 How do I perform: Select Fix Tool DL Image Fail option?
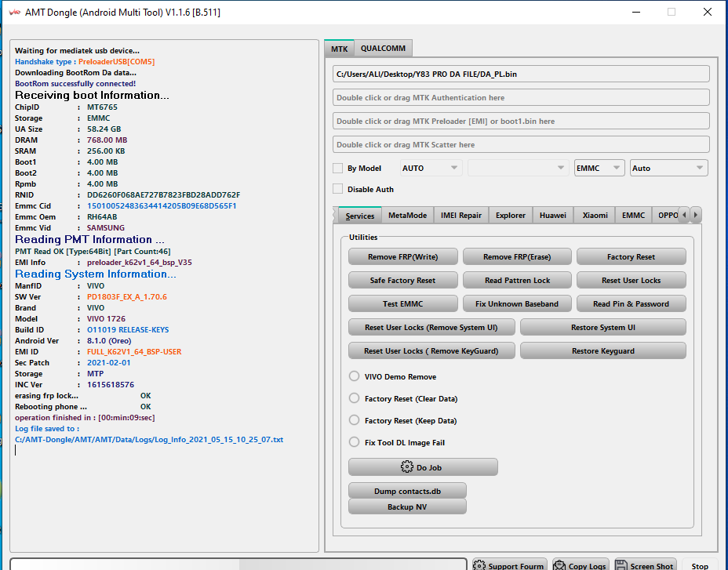354,442
